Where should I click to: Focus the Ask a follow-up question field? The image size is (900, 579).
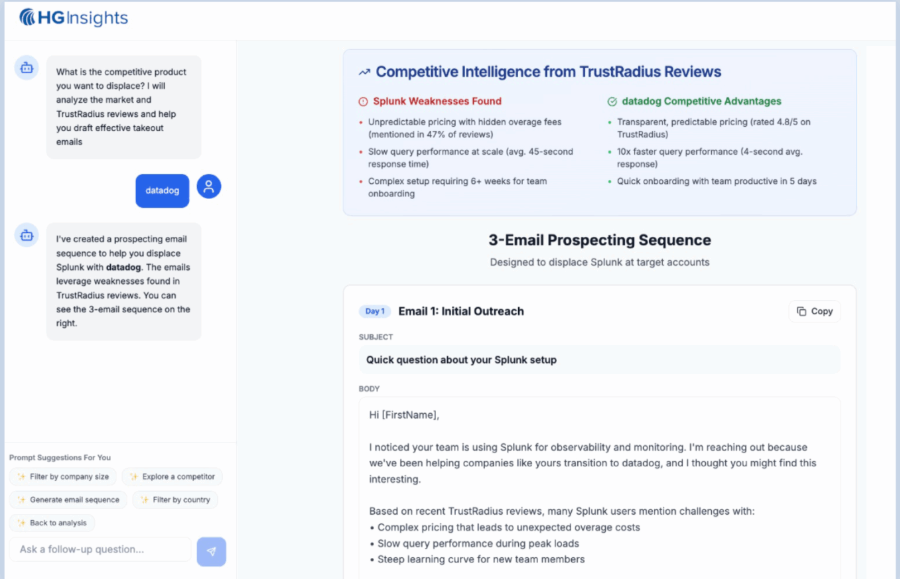click(x=100, y=549)
